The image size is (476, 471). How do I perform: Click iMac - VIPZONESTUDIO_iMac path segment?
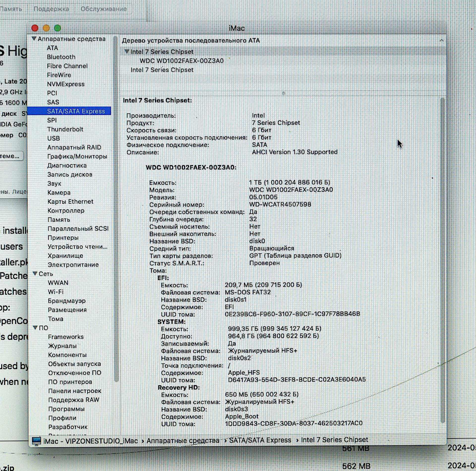point(90,441)
